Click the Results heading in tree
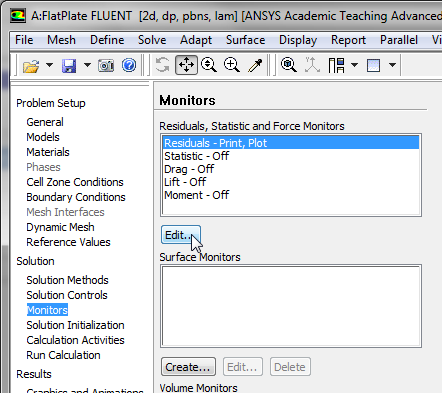The width and height of the screenshot is (442, 393). coord(34,374)
